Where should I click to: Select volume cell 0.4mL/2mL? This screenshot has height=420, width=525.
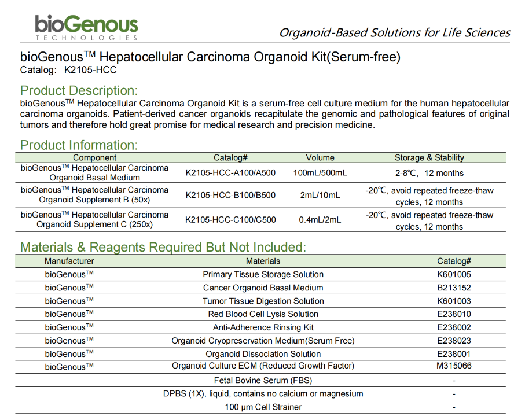(320, 219)
